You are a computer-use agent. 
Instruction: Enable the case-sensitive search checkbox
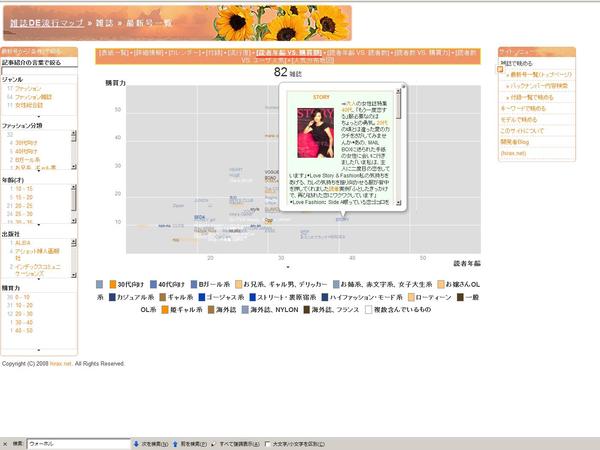point(267,443)
